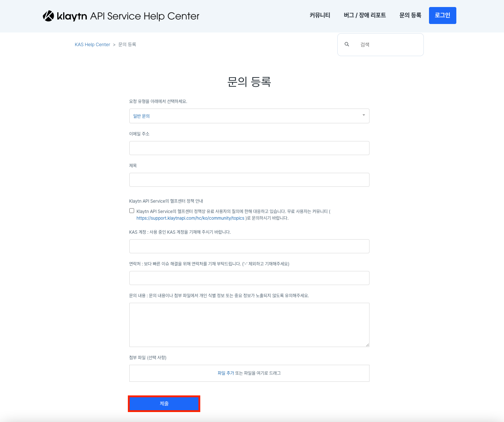Viewport: 504px width, 422px height.
Task: Click into the 문의 내용 text area
Action: pos(249,325)
